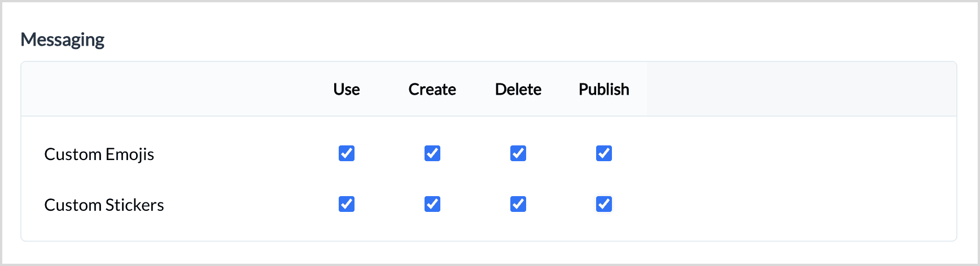Disable Delete permission for Custom Stickers

[518, 204]
